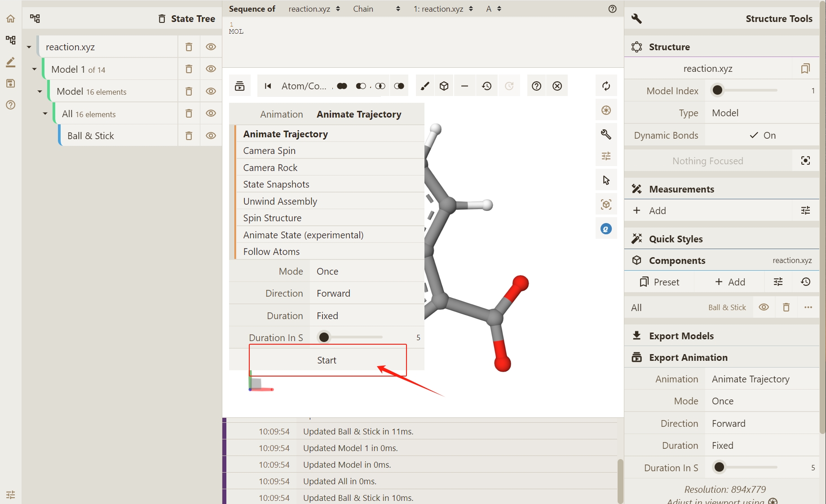The image size is (826, 504).
Task: Select Camera Spin animation option
Action: pos(269,151)
